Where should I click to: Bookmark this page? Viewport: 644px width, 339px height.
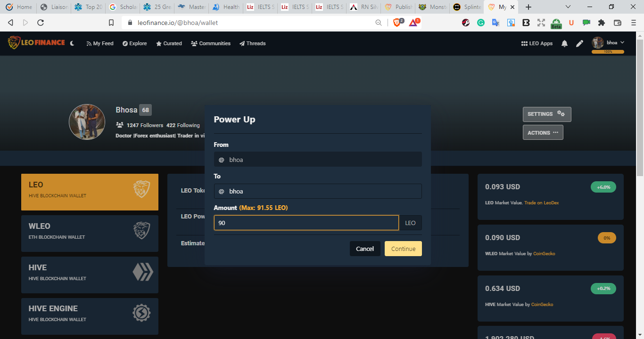point(111,23)
